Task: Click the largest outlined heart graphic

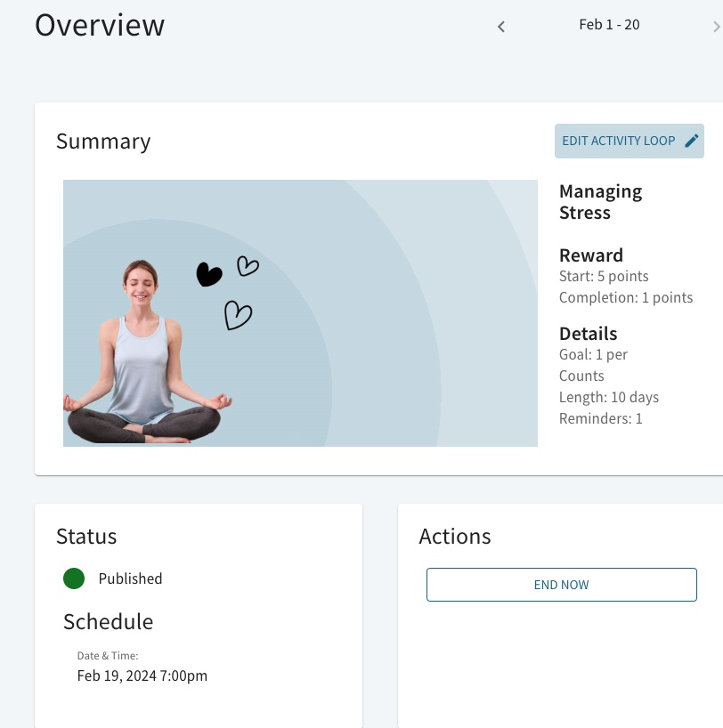Action: tap(238, 315)
